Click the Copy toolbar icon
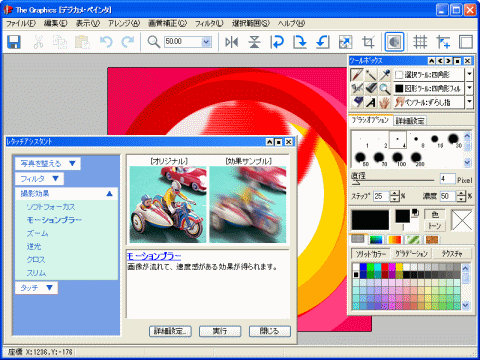The width and height of the screenshot is (480, 360). tap(60, 42)
